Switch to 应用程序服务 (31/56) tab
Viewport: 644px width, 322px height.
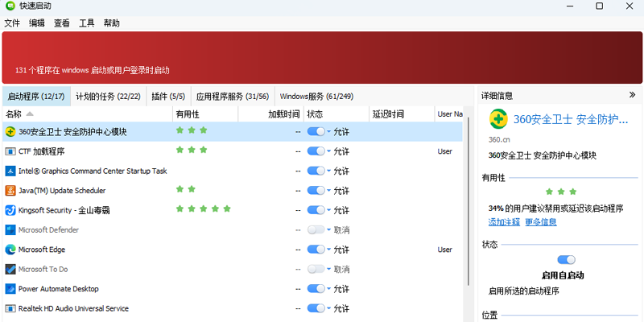(x=233, y=97)
